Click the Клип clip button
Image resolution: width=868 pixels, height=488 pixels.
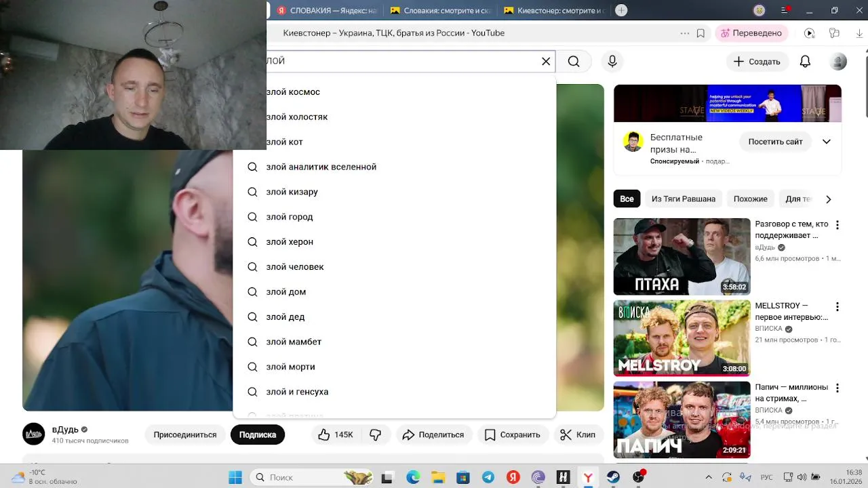coord(577,434)
